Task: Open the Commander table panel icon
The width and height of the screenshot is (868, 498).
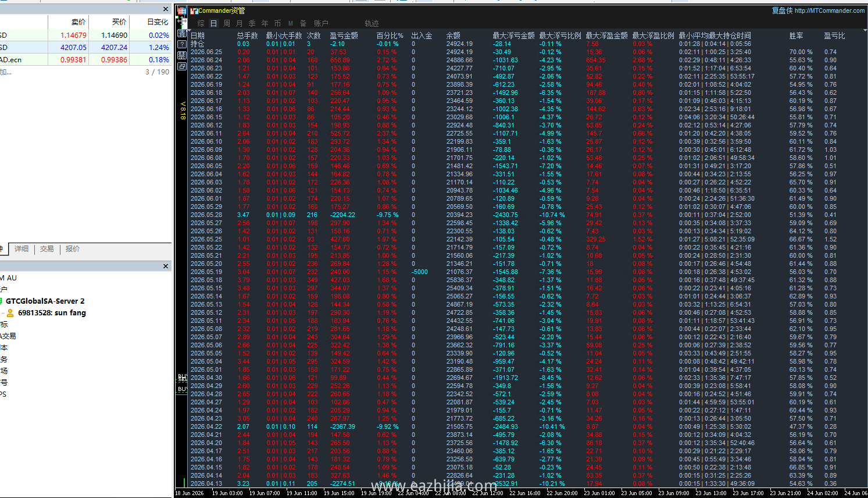Action: [182, 11]
